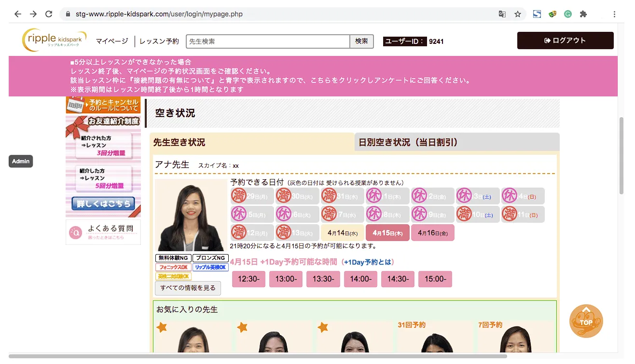
Task: Bookmark this page with the star icon
Action: [x=517, y=14]
